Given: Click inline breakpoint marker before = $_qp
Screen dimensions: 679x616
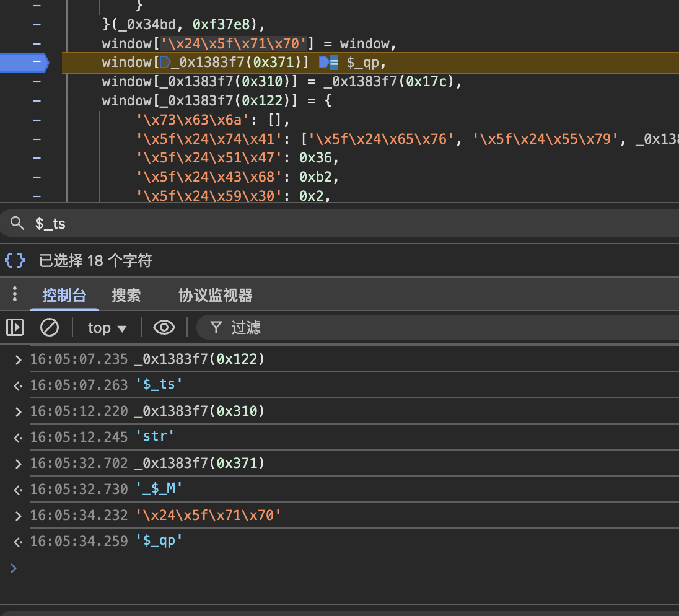Looking at the screenshot, I should 325,63.
